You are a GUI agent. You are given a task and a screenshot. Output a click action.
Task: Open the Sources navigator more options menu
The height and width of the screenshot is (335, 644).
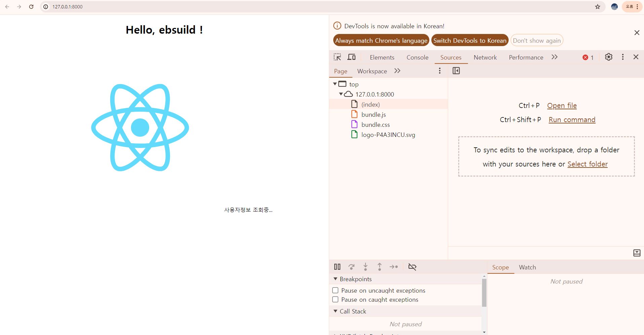(x=440, y=71)
